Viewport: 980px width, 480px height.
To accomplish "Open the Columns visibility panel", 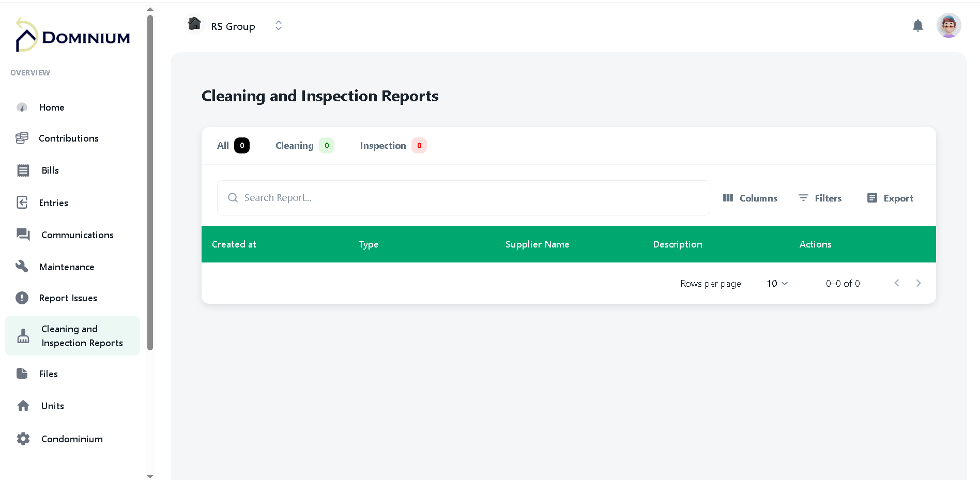I will pos(751,198).
